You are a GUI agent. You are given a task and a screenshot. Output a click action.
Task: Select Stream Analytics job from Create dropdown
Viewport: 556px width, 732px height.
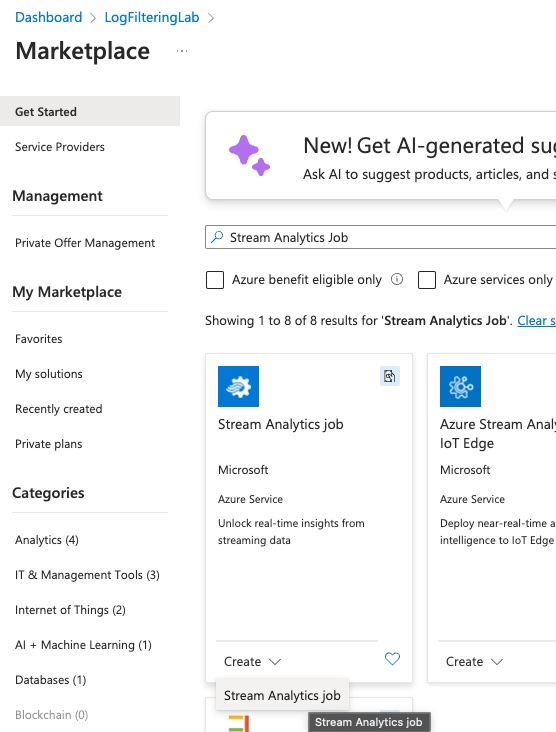pos(282,695)
